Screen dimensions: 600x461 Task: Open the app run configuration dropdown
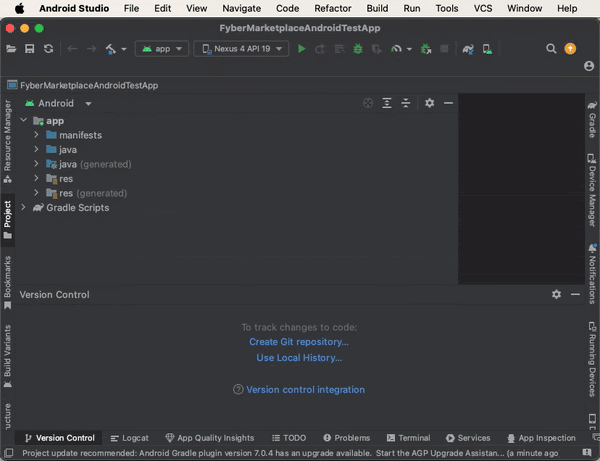[162, 49]
